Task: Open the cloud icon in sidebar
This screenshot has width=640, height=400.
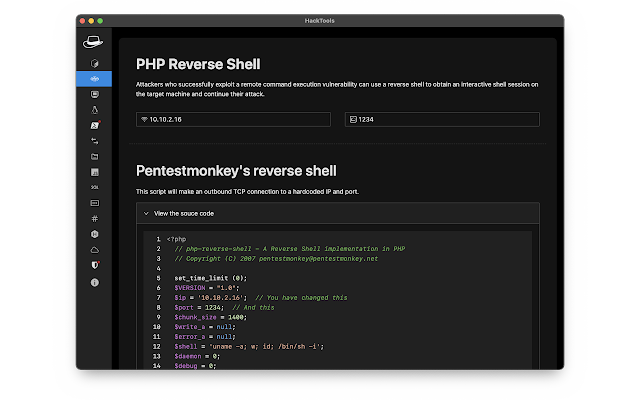Action: [x=94, y=250]
